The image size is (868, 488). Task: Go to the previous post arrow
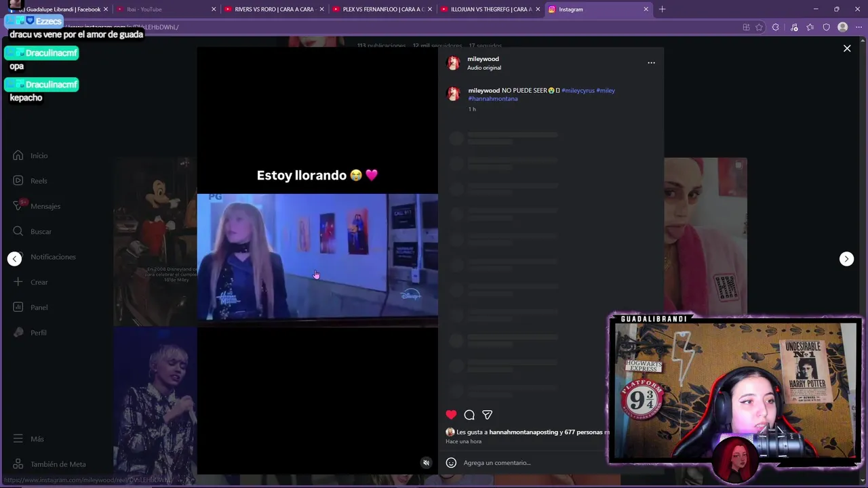pyautogui.click(x=14, y=259)
